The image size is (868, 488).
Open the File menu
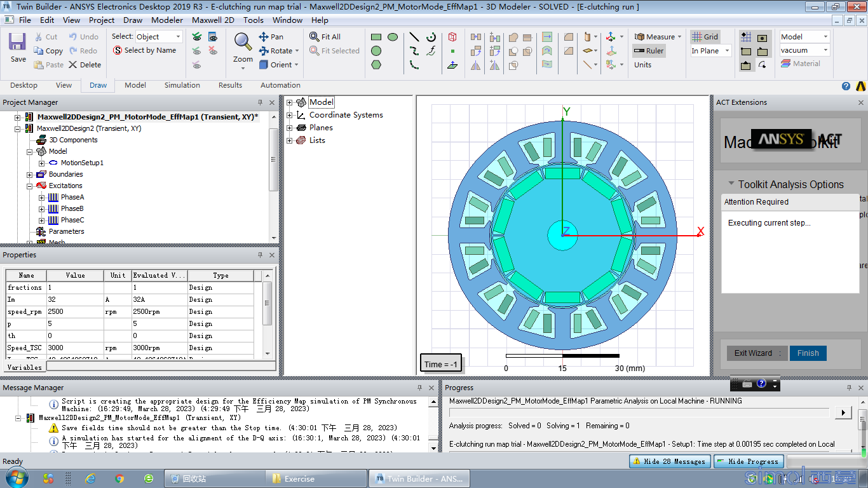point(25,20)
